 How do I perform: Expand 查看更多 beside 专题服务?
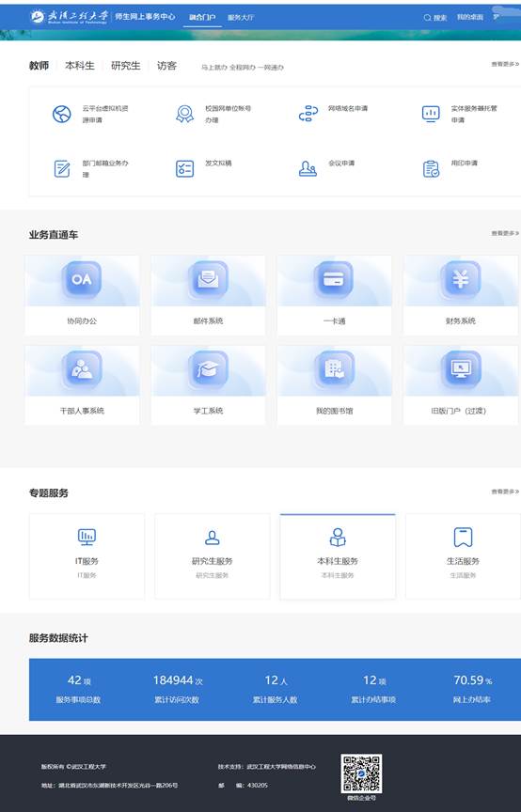(505, 492)
